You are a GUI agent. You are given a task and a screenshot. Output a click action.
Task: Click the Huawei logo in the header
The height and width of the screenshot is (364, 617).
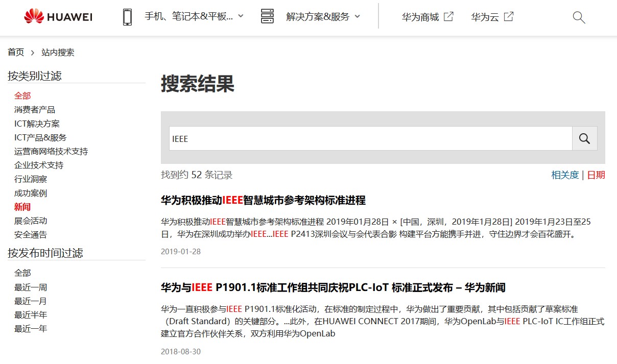coord(58,17)
